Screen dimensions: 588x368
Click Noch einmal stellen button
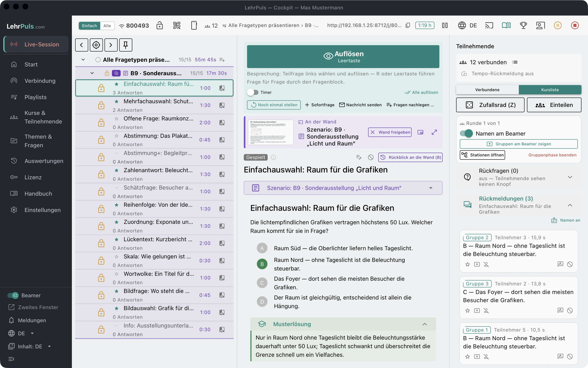274,105
